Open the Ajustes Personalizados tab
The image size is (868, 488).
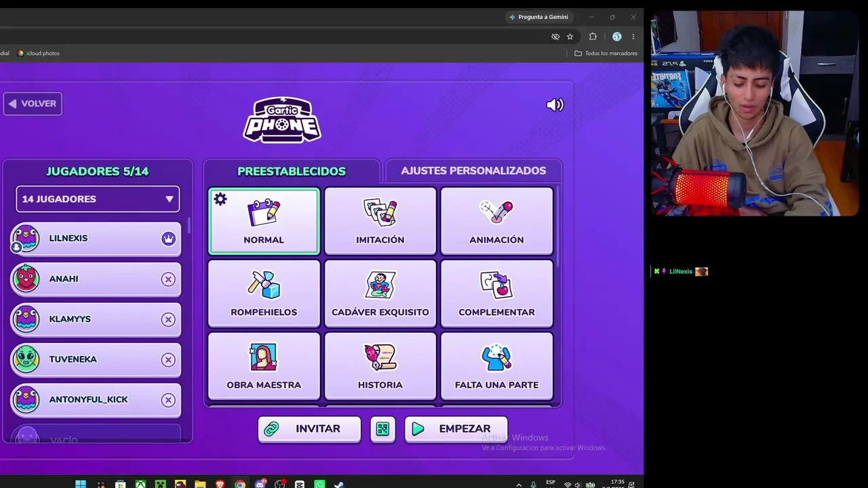click(473, 171)
